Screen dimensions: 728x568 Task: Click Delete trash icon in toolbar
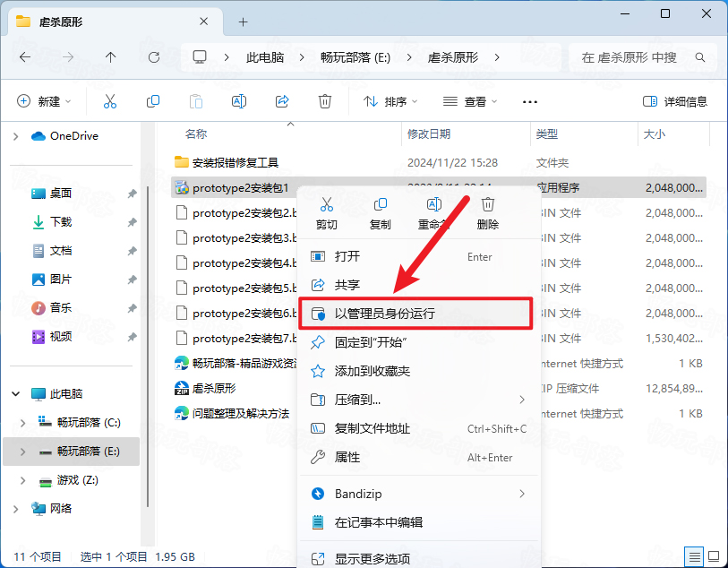pyautogui.click(x=324, y=101)
